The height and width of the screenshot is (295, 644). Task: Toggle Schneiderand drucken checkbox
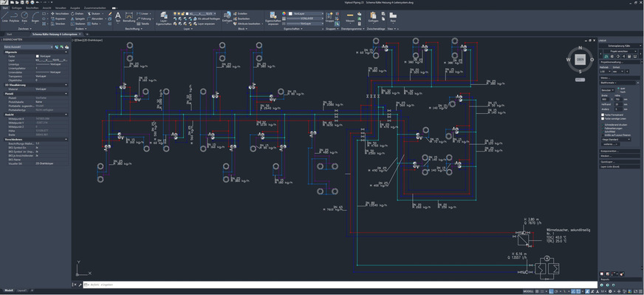pos(603,125)
